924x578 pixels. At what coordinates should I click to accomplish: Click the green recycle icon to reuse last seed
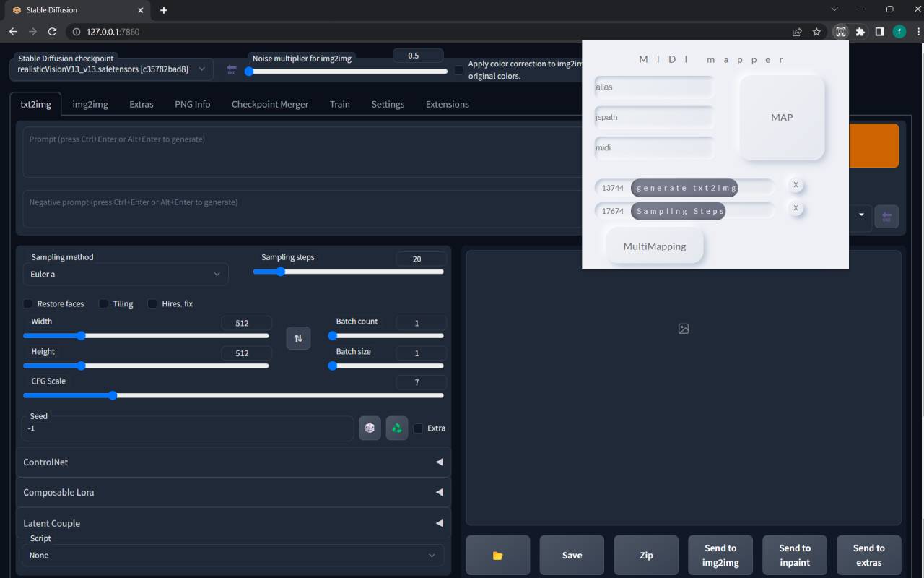click(396, 428)
